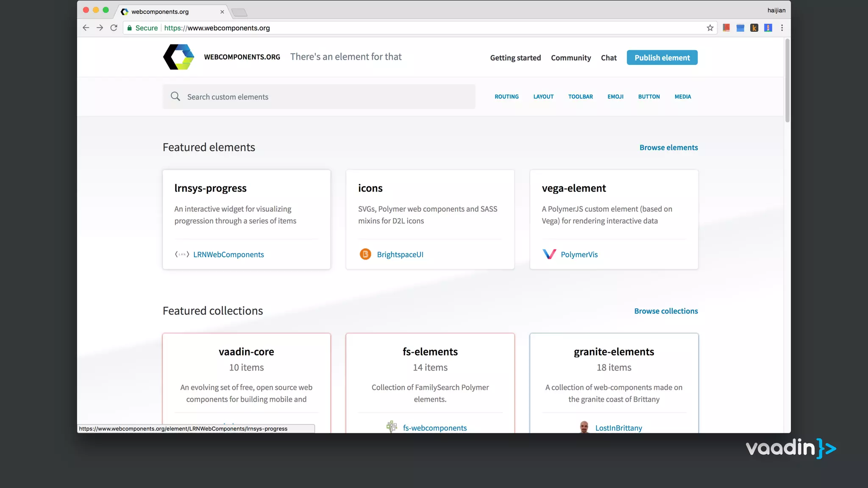Open the Community nav item
868x488 pixels.
(x=570, y=58)
